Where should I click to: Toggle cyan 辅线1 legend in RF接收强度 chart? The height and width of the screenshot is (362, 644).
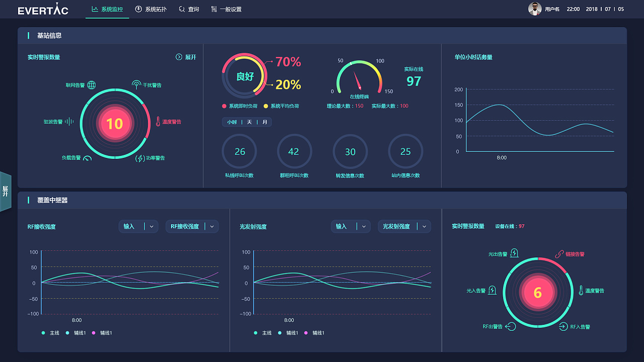point(76,333)
